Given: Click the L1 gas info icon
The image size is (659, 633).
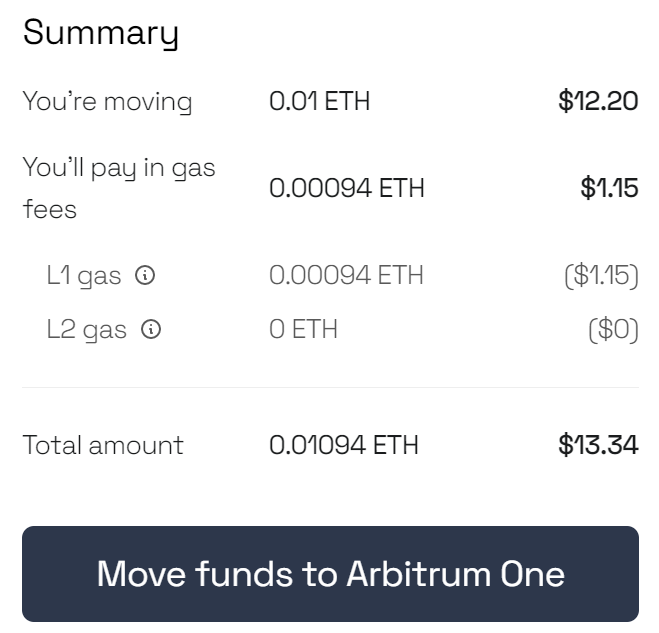Looking at the screenshot, I should pos(145,276).
